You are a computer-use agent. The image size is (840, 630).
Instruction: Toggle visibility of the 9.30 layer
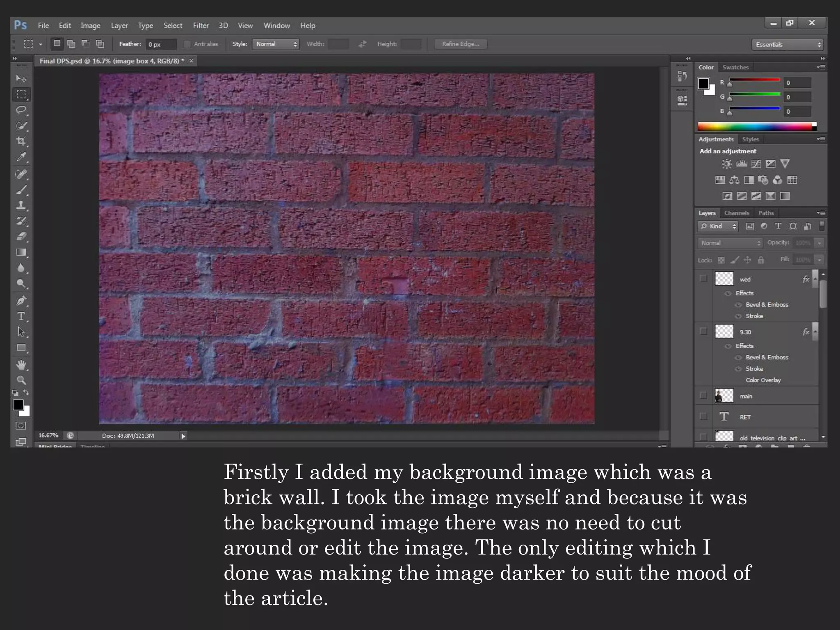(703, 331)
